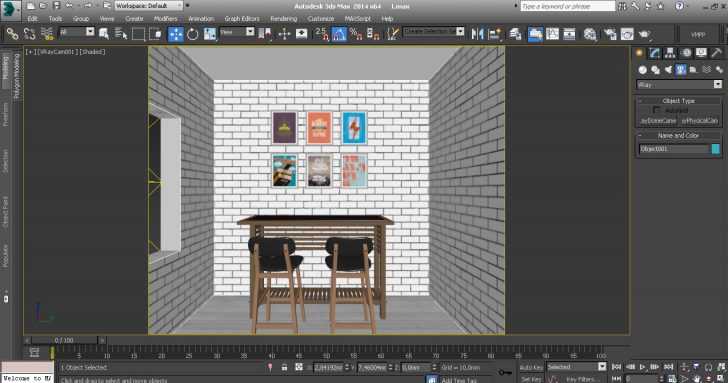This screenshot has width=728, height=383.
Task: Select the Link tool in main toolbar
Action: [13, 33]
